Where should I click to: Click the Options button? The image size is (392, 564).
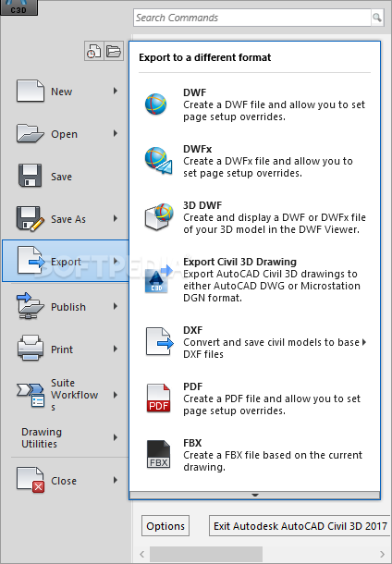[x=165, y=526]
